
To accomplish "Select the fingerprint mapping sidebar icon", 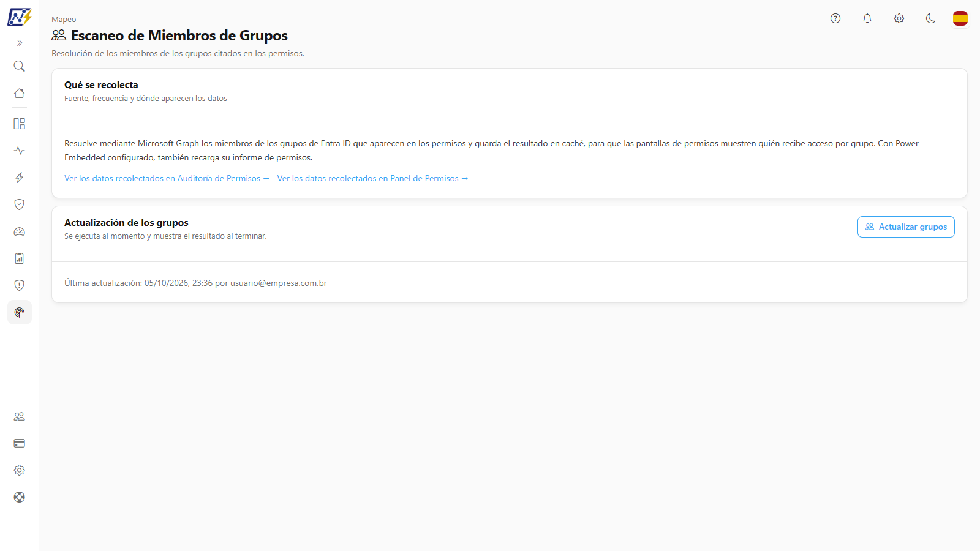I will (x=20, y=312).
